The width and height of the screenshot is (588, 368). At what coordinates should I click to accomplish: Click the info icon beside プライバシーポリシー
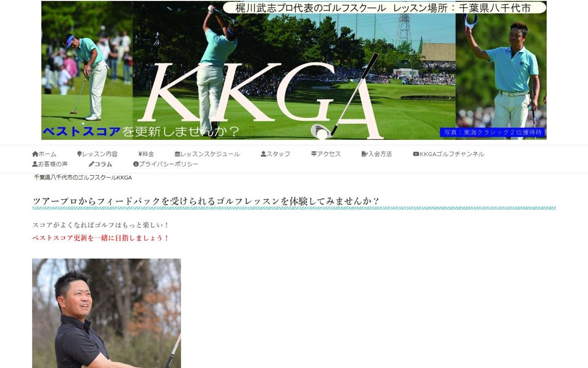136,164
